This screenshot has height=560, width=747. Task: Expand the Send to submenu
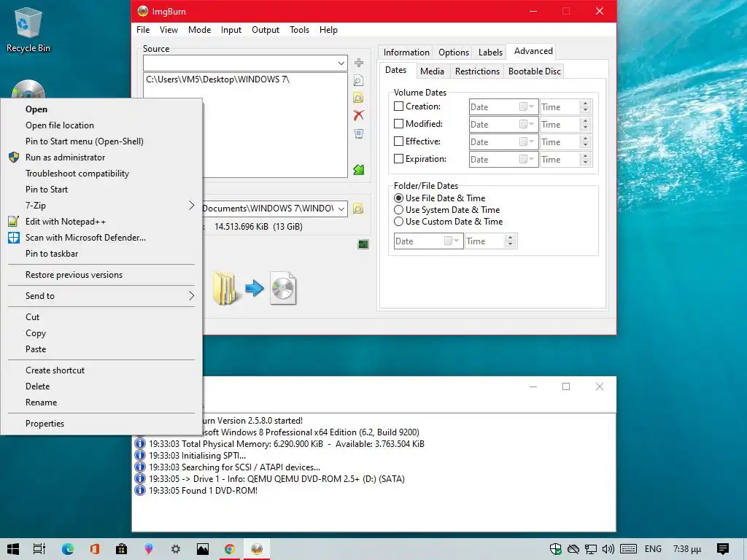[x=101, y=296]
